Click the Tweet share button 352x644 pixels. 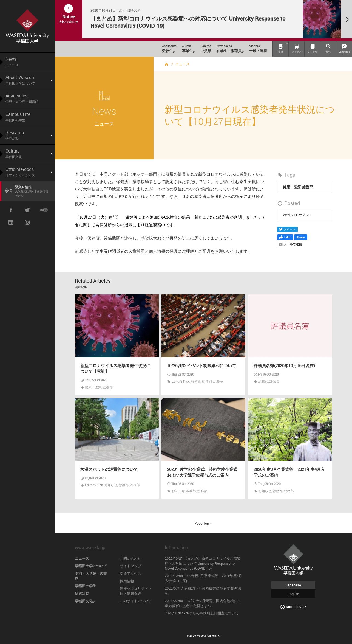pos(287,229)
